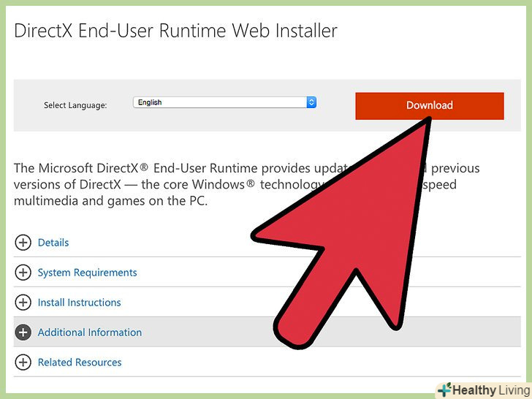The image size is (532, 399).
Task: Expand Related Resources plus icon
Action: tap(23, 362)
